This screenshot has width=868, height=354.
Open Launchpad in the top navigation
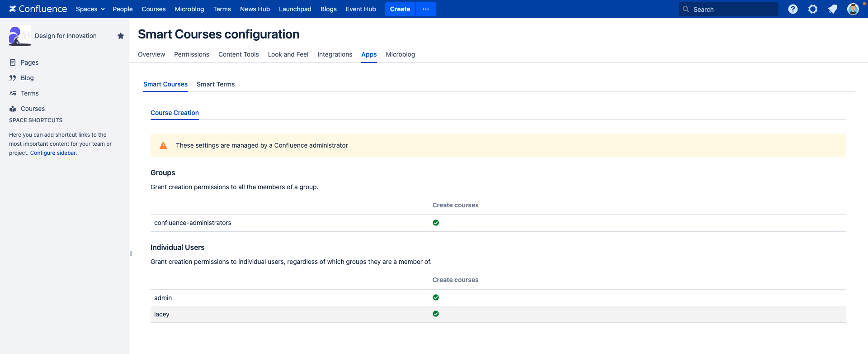[295, 9]
